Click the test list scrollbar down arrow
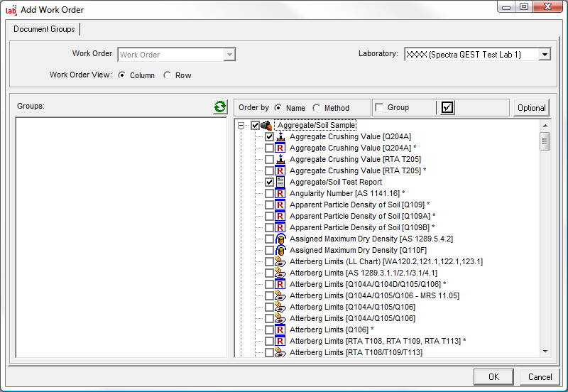Viewport: 568px width, 392px height. [545, 351]
